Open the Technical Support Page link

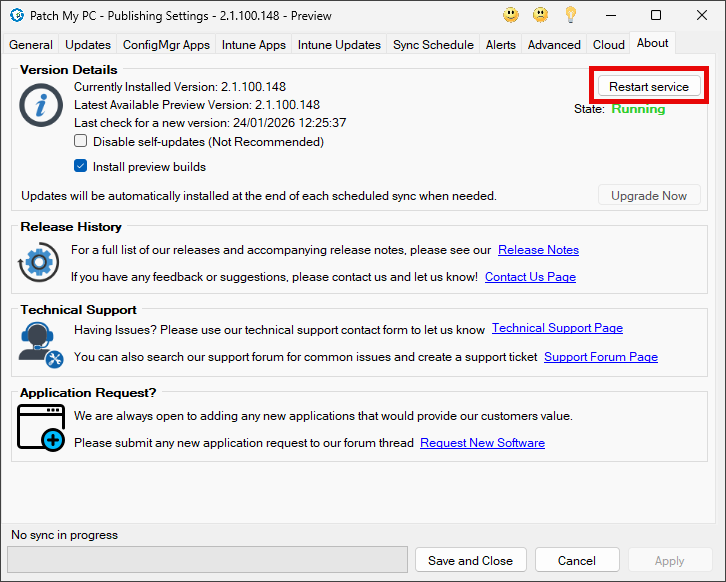[x=557, y=328]
